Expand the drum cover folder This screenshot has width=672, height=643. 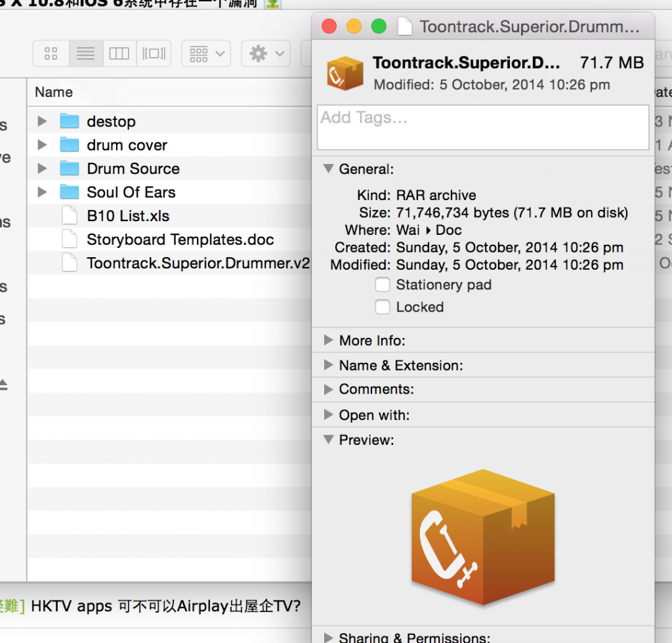coord(42,145)
